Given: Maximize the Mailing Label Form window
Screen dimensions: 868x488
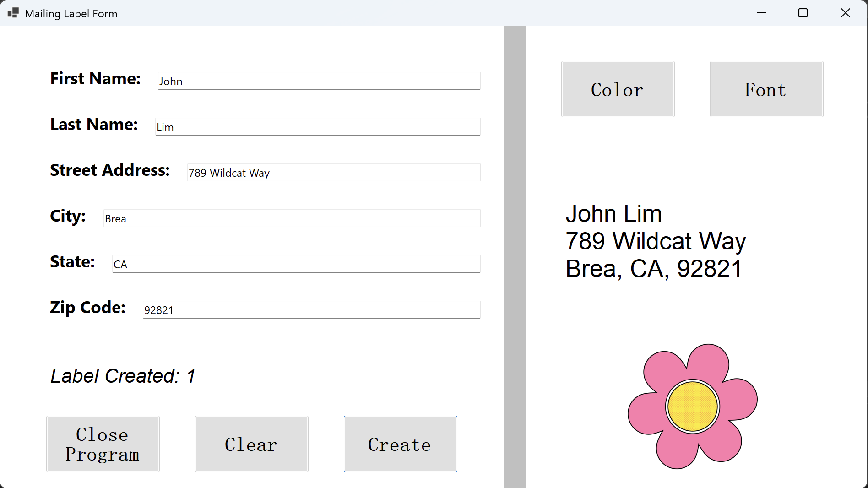Looking at the screenshot, I should tap(803, 13).
